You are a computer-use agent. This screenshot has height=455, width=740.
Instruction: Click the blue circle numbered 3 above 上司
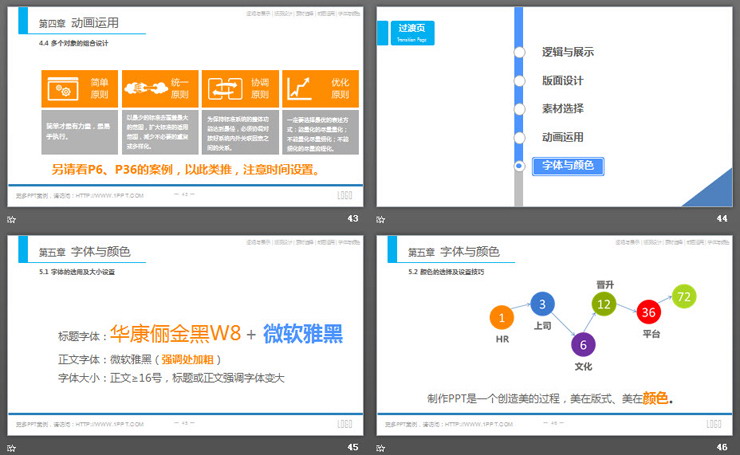coord(542,304)
